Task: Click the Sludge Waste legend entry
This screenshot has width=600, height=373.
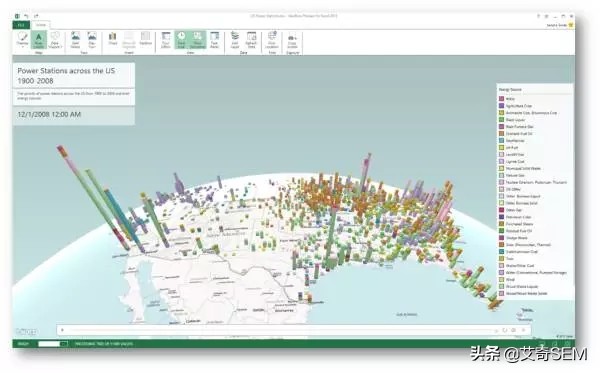Action: (x=513, y=238)
